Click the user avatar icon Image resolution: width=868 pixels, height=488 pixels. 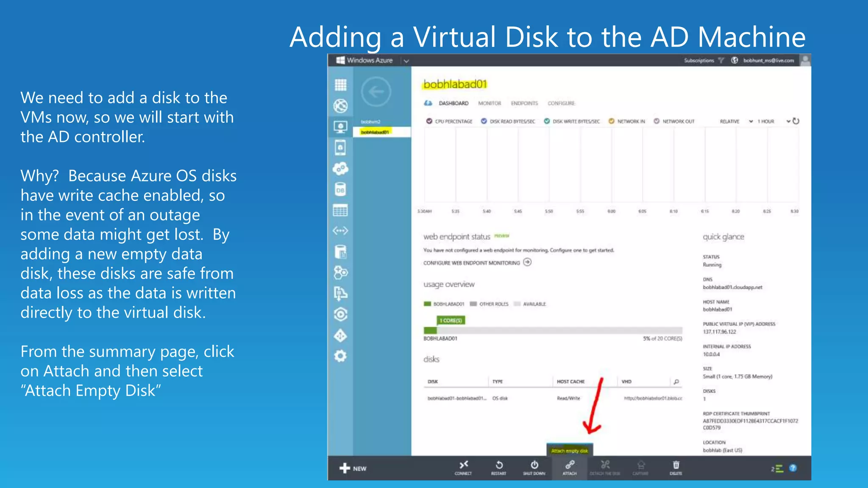(x=805, y=60)
